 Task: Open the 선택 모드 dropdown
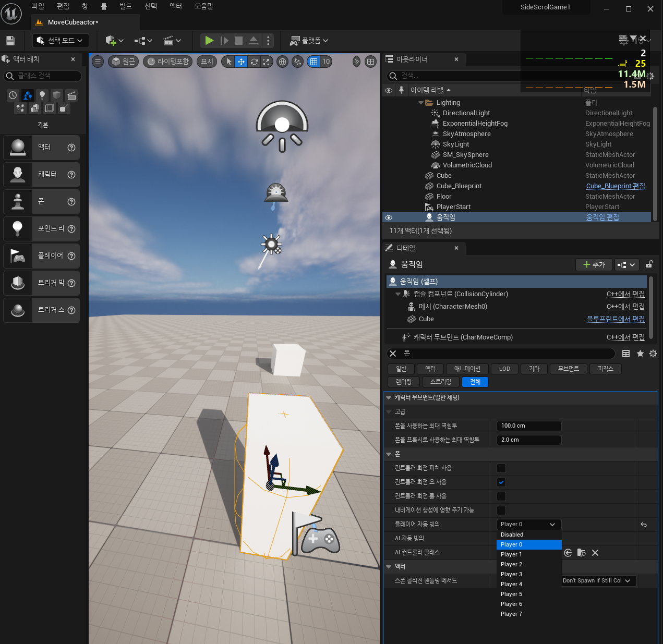click(x=61, y=41)
